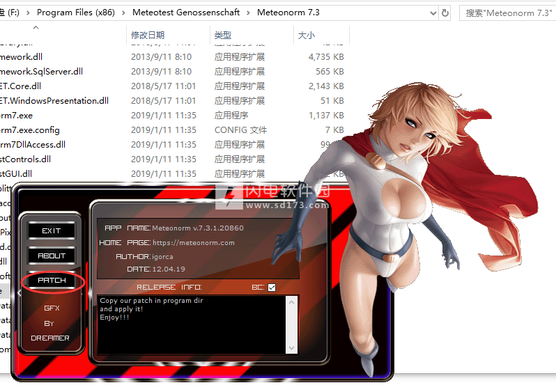The image size is (556, 392).
Task: Click the 51 KB size cell
Action: [332, 101]
